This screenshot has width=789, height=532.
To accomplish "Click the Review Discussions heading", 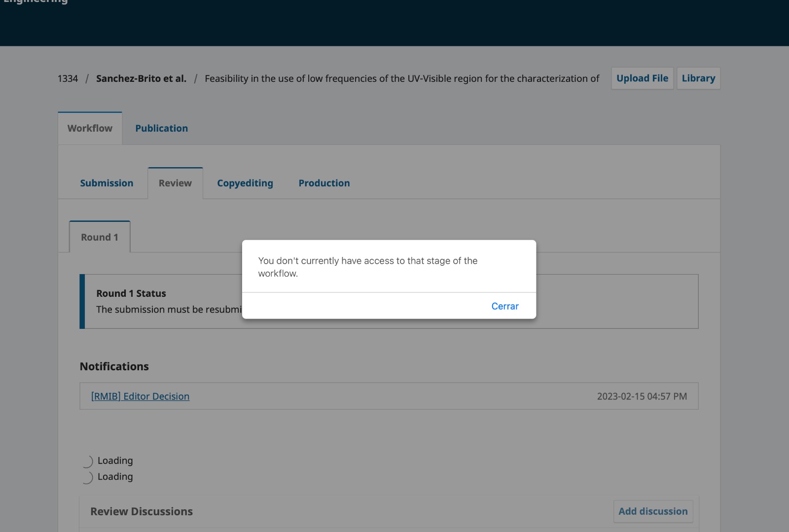I will pyautogui.click(x=142, y=511).
